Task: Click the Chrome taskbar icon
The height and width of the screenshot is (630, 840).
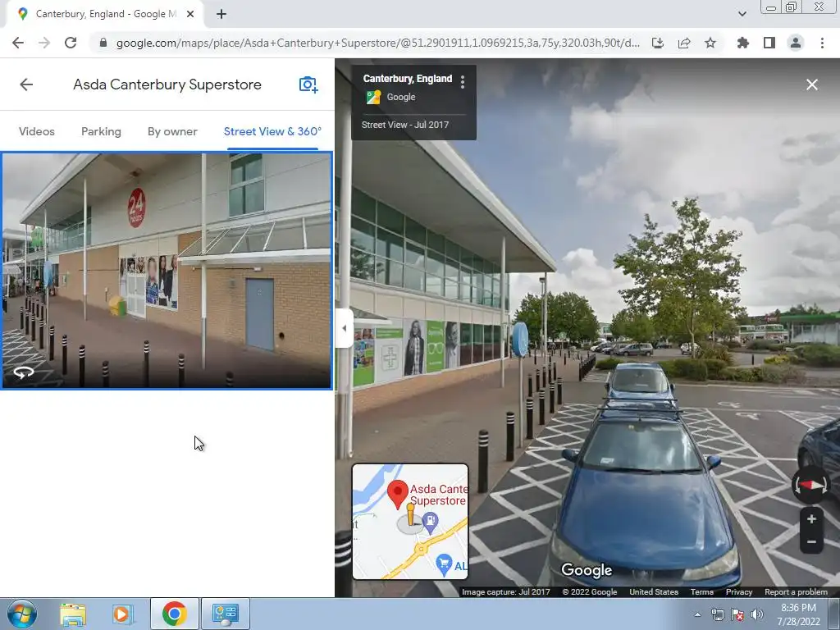Action: [174, 614]
